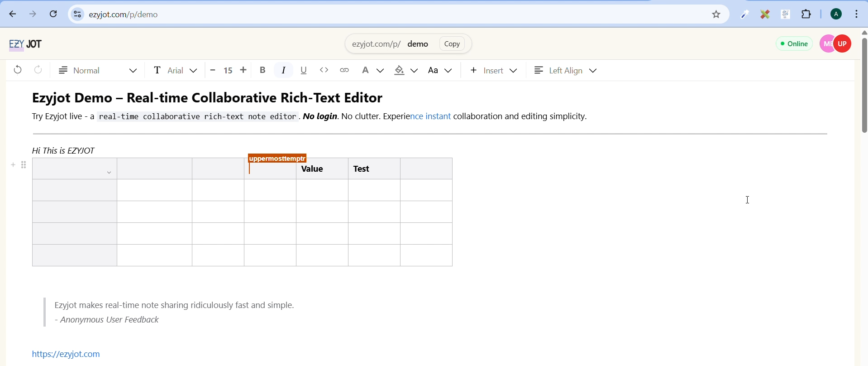Bookmark this page with star icon
Image resolution: width=868 pixels, height=366 pixels.
(x=716, y=14)
